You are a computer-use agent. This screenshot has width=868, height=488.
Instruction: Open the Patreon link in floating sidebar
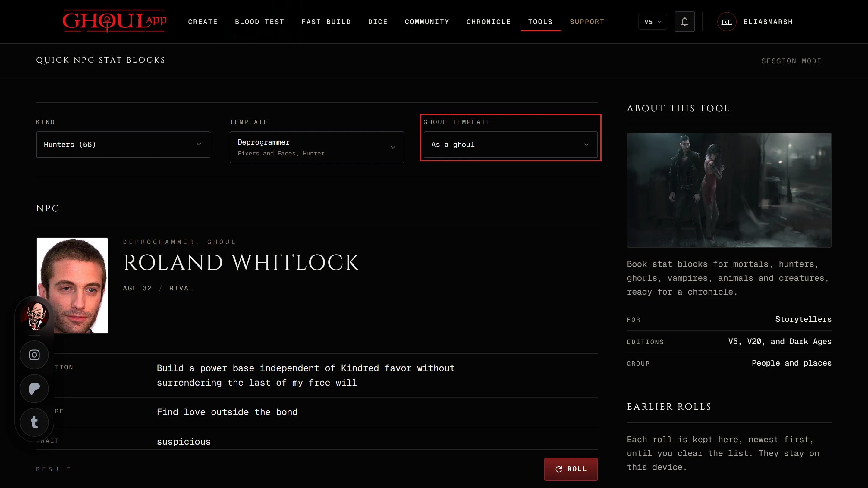(34, 388)
